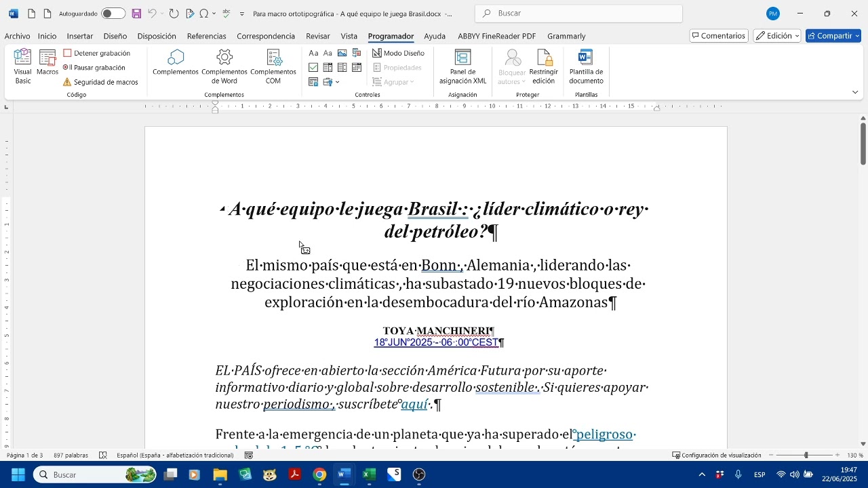
Task: Switch to the Inicio tab
Action: click(47, 36)
